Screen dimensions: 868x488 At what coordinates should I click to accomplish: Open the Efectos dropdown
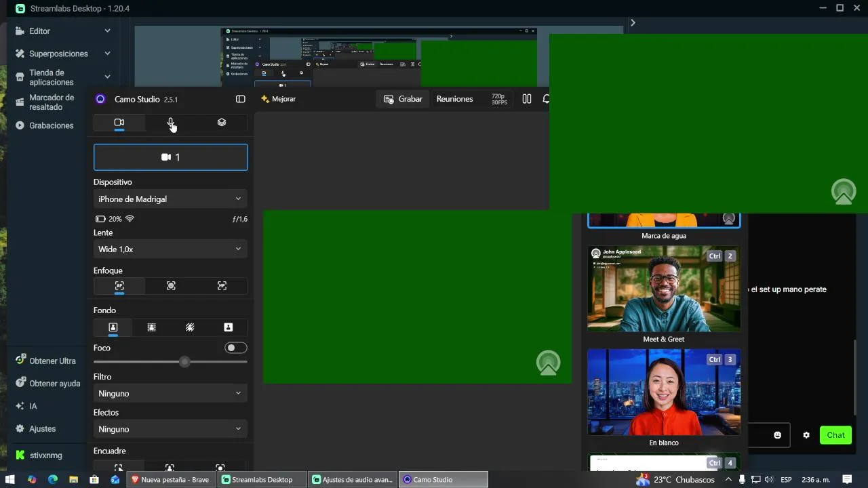pyautogui.click(x=170, y=429)
